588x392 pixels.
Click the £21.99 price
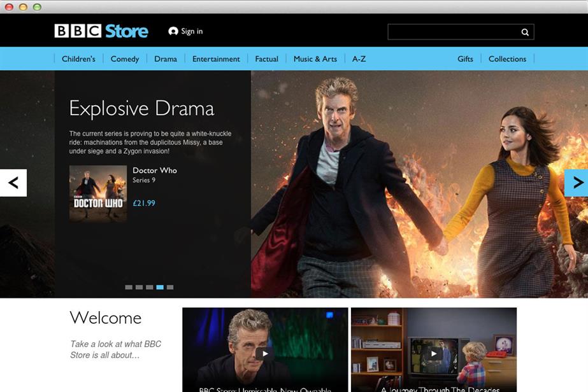(x=144, y=203)
